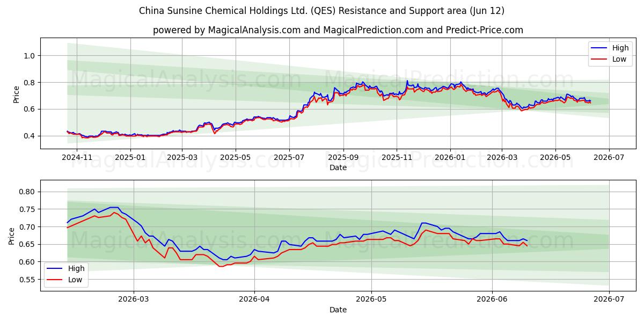The image size is (644, 322).
Task: Click the 'powered by MagicalAnalysis.com' subtitle text
Action: (338, 30)
